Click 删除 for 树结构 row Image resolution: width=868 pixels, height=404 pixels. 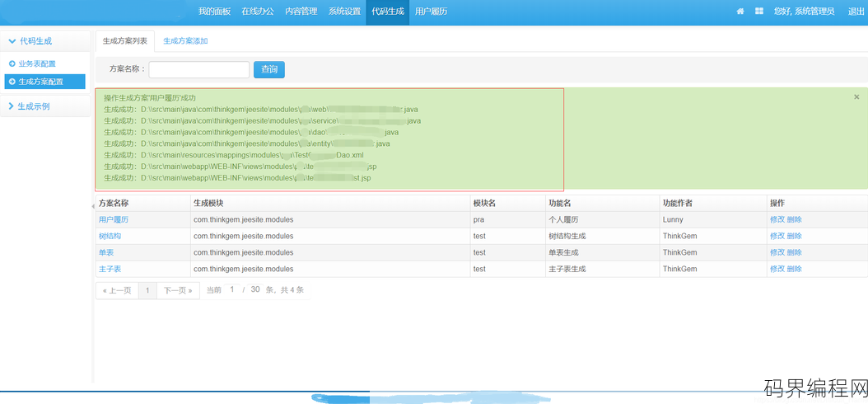pyautogui.click(x=795, y=236)
